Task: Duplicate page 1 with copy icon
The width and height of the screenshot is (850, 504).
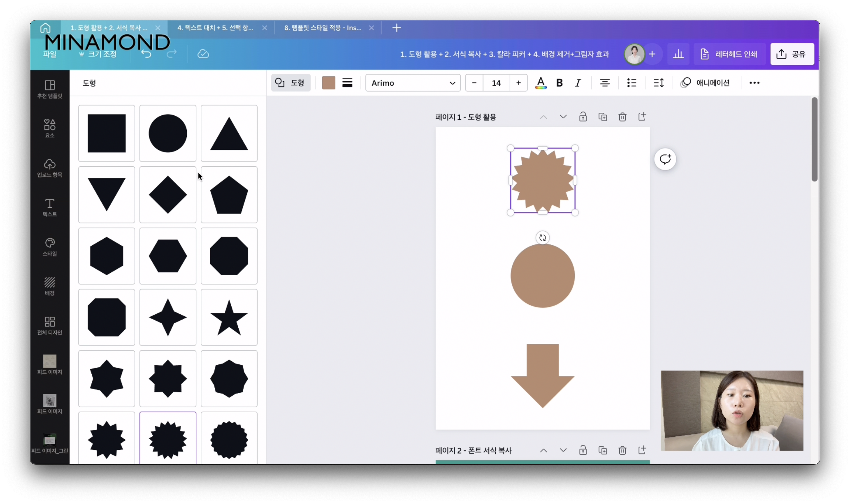Action: coord(602,117)
